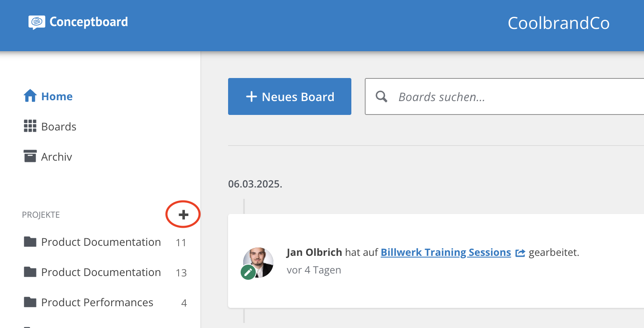Image resolution: width=644 pixels, height=328 pixels.
Task: Click the board count 4
Action: point(184,303)
